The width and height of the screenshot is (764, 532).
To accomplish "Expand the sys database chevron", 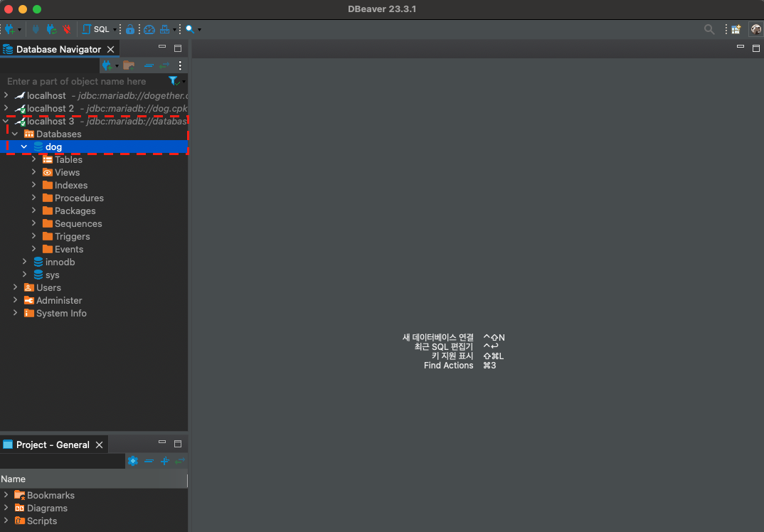I will pos(24,275).
